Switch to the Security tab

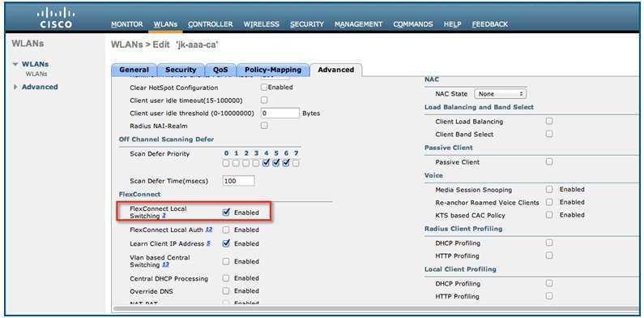click(181, 70)
